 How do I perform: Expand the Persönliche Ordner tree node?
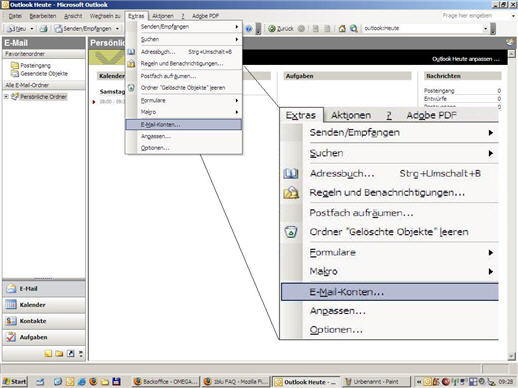(x=6, y=97)
